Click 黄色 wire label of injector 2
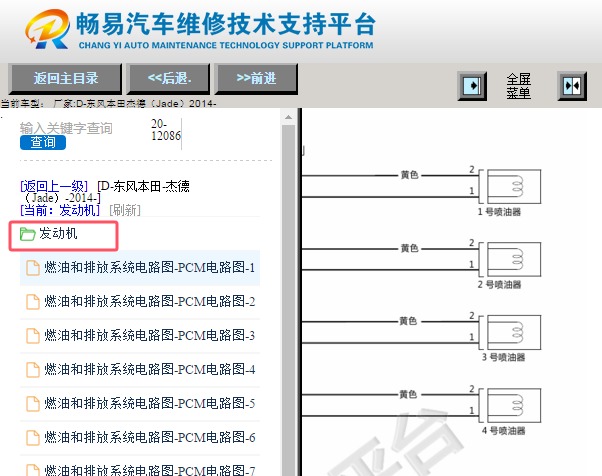602x476 pixels. [x=409, y=248]
